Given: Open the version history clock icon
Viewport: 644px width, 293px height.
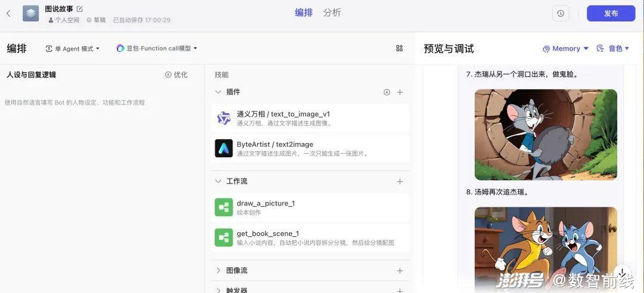Looking at the screenshot, I should click(561, 14).
